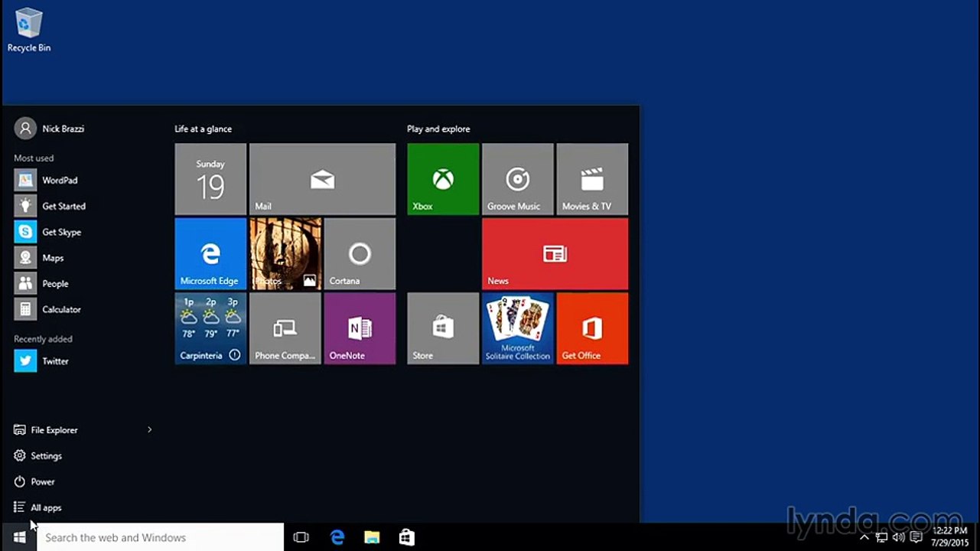Viewport: 980px width, 551px height.
Task: Click the Life at a glance group header
Action: [203, 129]
